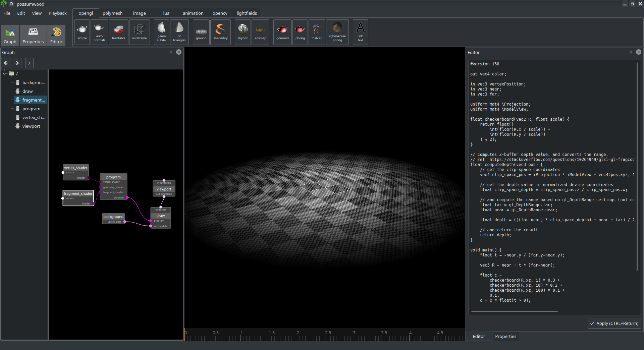Toggle the Graph panel button
This screenshot has width=644, height=350.
click(10, 35)
